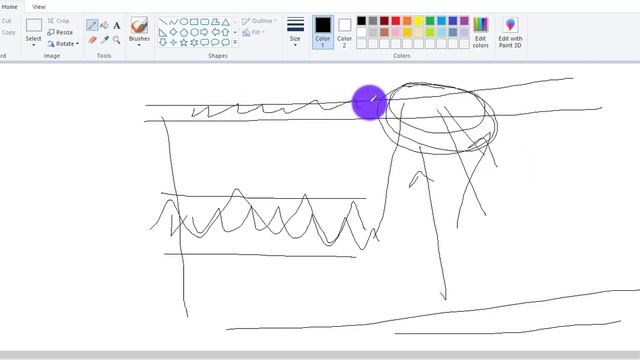Choose the Pentagon shape
Image resolution: width=640 pixels, height=360 pixels.
coord(184,32)
